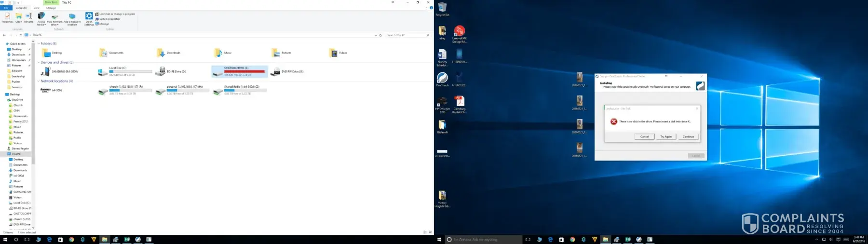This screenshot has height=244, width=868.
Task: Click the Rename ribbon icon
Action: tap(29, 17)
